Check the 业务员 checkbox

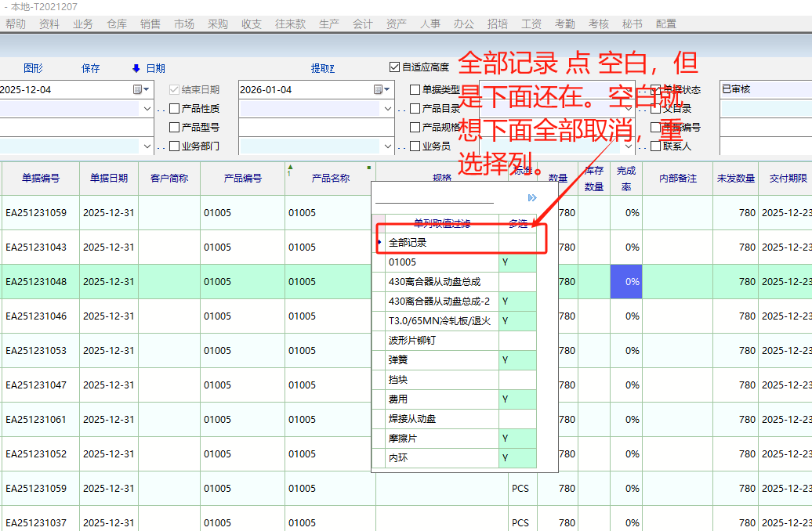(415, 146)
